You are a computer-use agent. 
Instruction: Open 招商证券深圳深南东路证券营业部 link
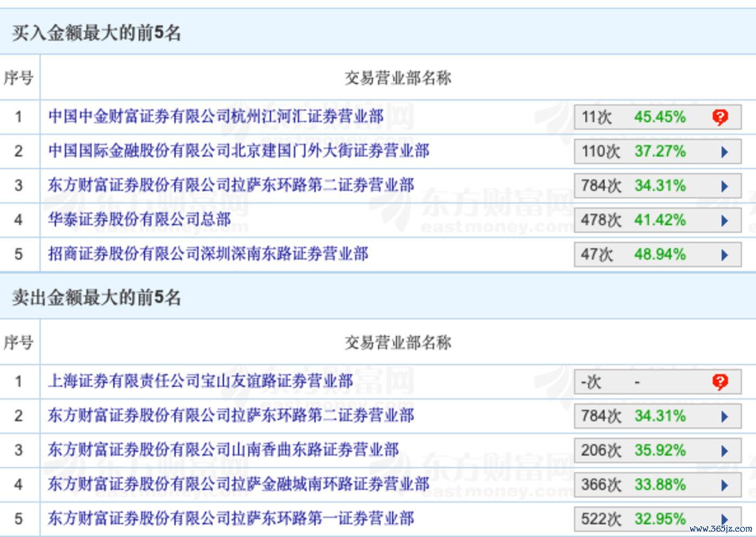coord(208,254)
